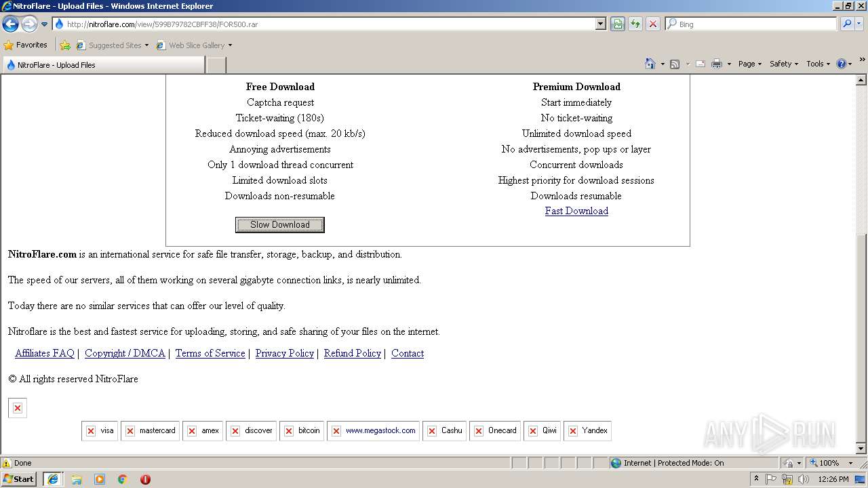The image size is (868, 488).
Task: Open the Safety menu
Action: (x=783, y=64)
